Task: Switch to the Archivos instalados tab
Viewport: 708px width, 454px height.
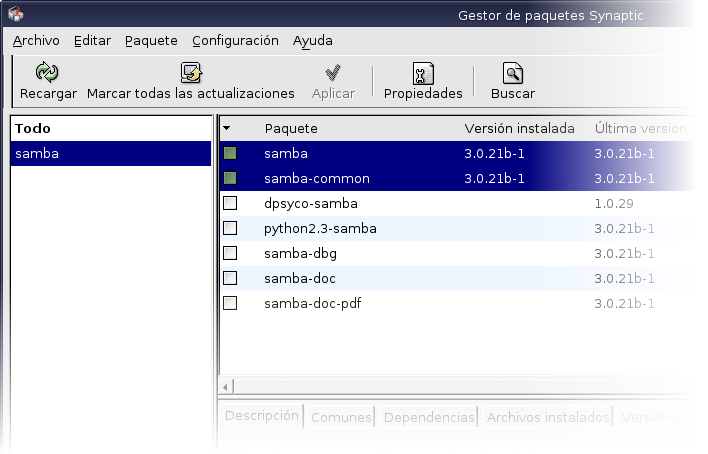Action: click(x=548, y=417)
